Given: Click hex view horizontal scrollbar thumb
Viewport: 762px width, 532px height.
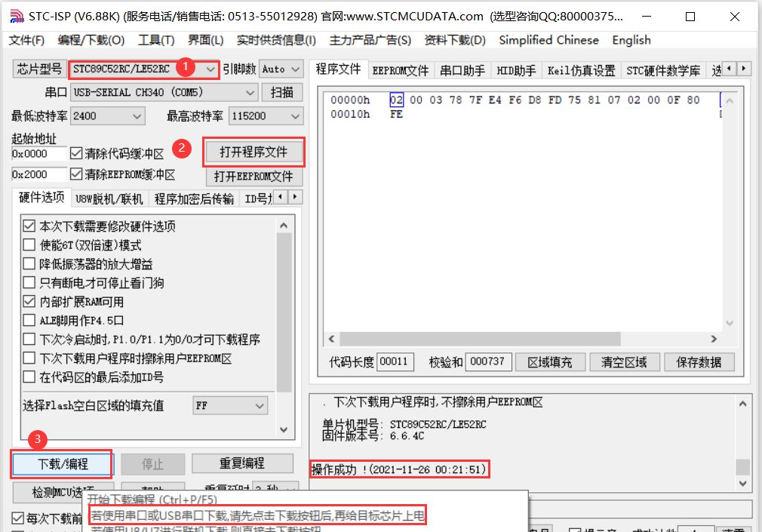Looking at the screenshot, I should [480, 339].
